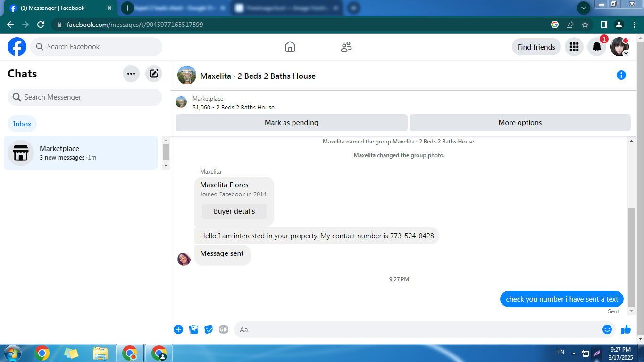This screenshot has height=362, width=644.
Task: Open Chrome side panel icon
Action: [x=603, y=25]
